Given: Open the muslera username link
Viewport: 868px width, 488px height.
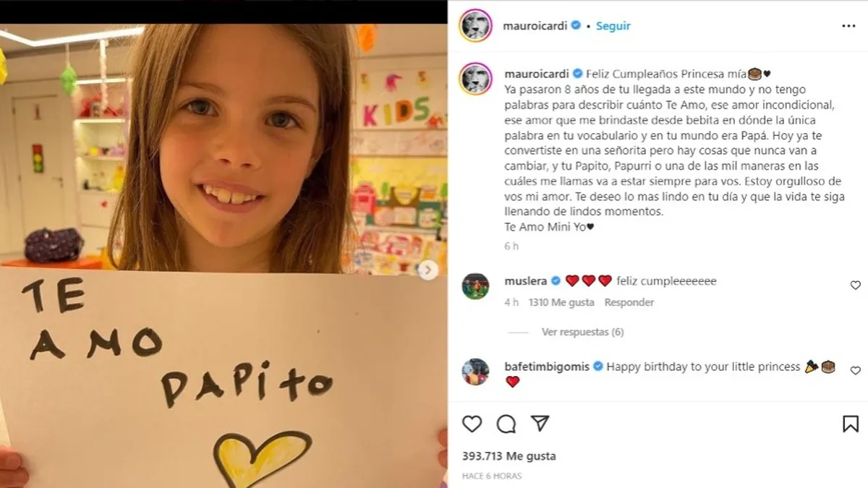Looking at the screenshot, I should coord(526,281).
